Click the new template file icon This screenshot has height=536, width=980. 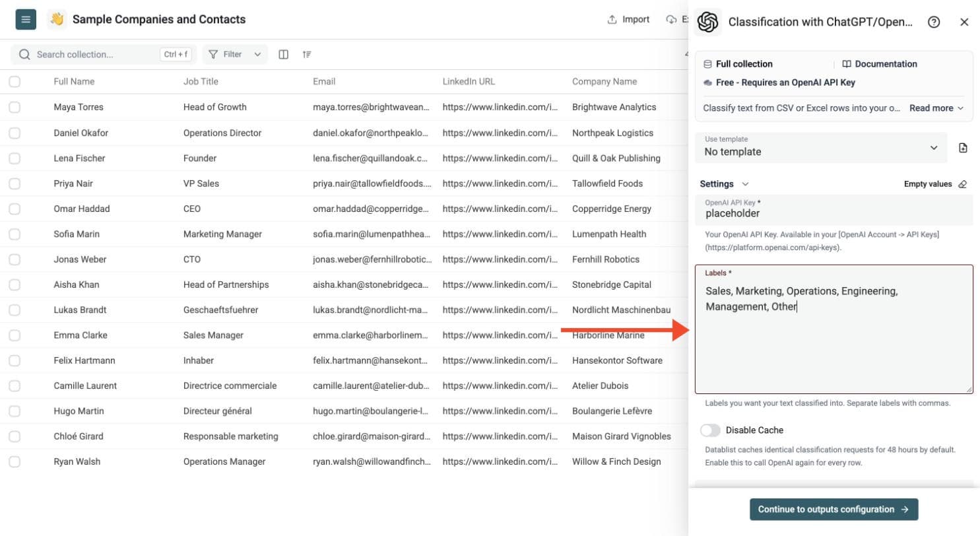click(x=963, y=148)
